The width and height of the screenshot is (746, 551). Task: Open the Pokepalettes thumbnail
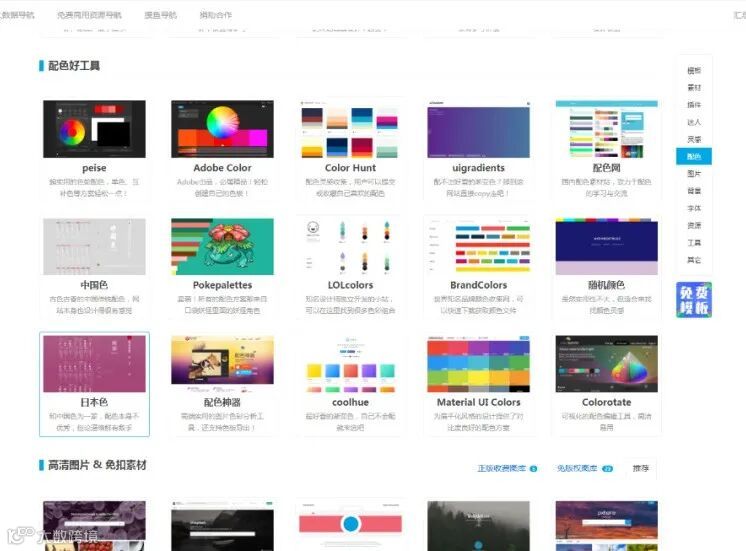222,246
